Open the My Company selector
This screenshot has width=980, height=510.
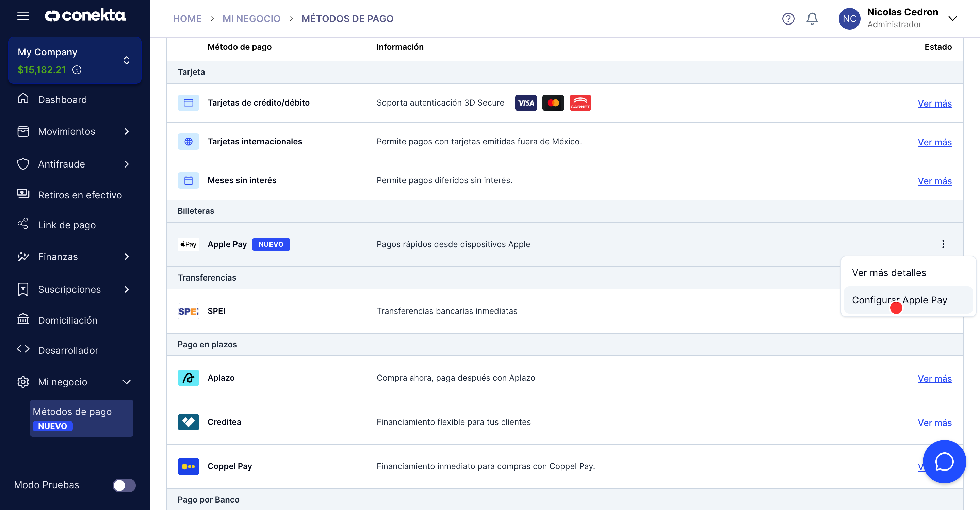pyautogui.click(x=126, y=60)
